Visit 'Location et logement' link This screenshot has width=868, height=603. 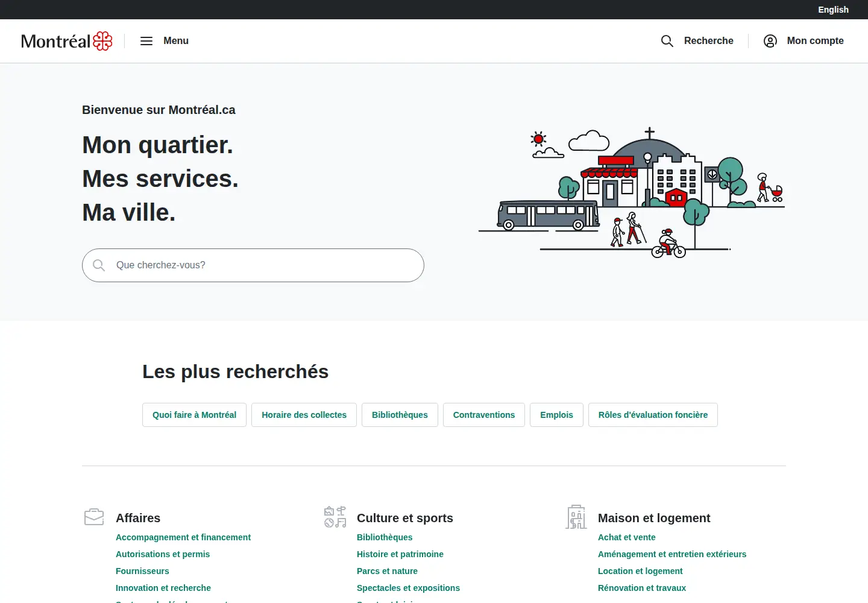click(640, 571)
